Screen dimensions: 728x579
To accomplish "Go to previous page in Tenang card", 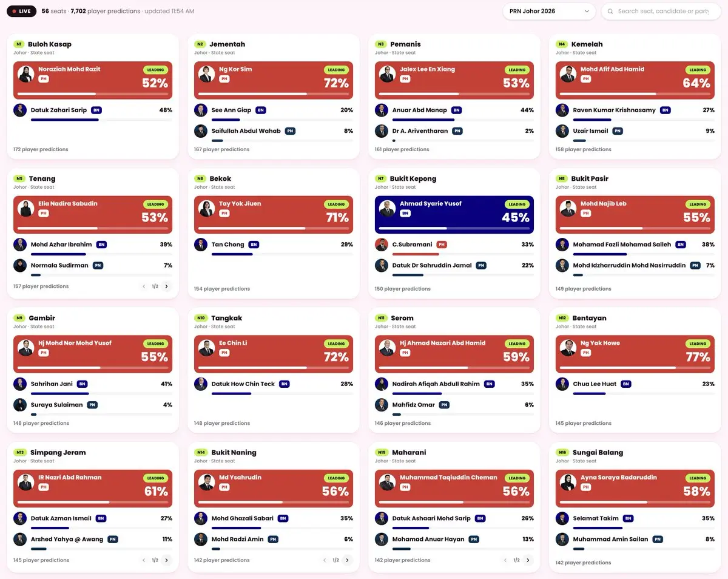I will tap(144, 286).
